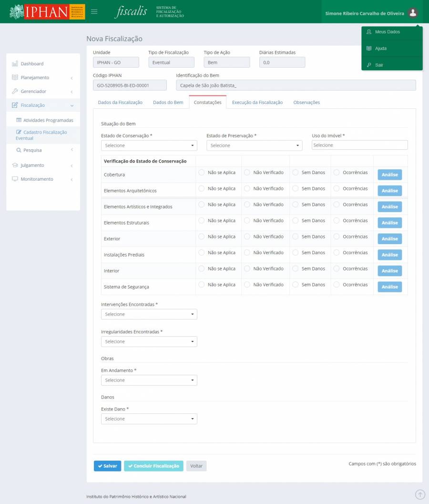The width and height of the screenshot is (429, 504).
Task: Open the Estado de Conservação dropdown
Action: coord(149,145)
